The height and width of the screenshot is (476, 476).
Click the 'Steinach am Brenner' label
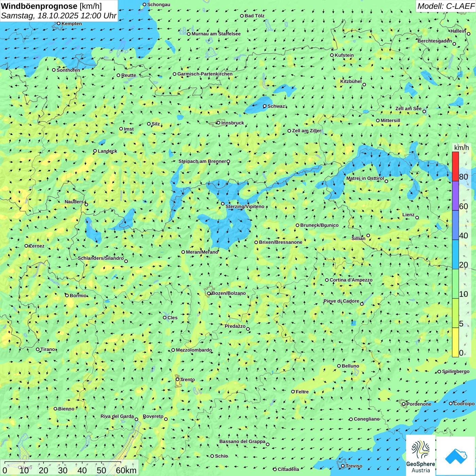[202, 161]
